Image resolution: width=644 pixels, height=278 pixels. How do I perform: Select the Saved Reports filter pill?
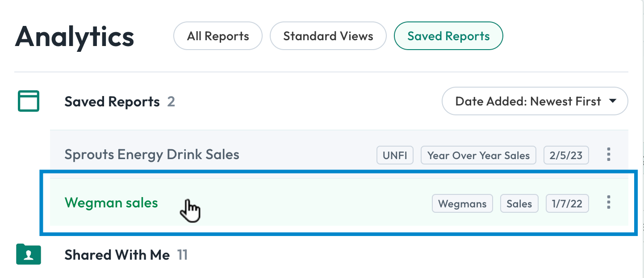448,36
